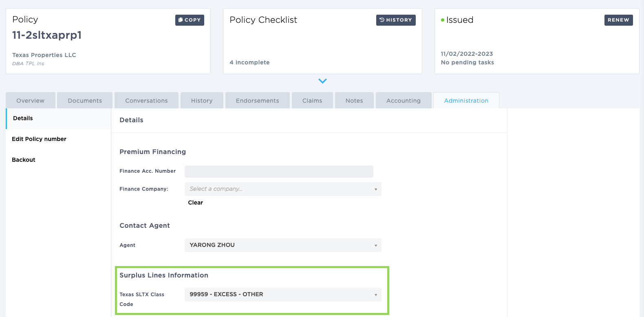Go to the Conversations tab

pyautogui.click(x=146, y=101)
